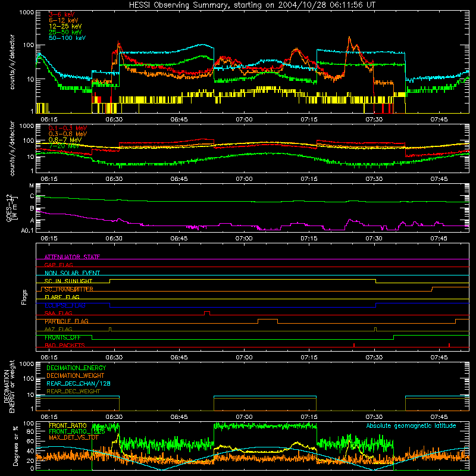This screenshot has height=476, width=476.
Task: Click the green FRONT_RATIO_1225 legend label
Action: 77,431
